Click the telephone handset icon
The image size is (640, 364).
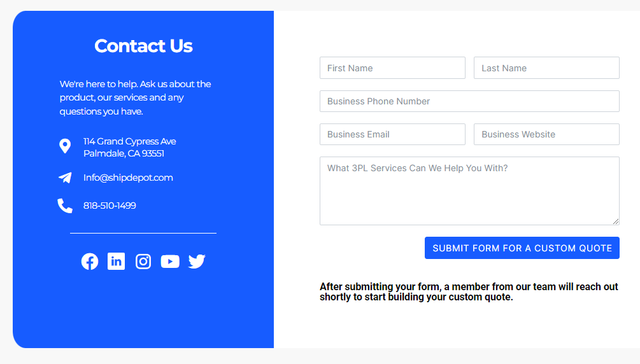tap(65, 206)
